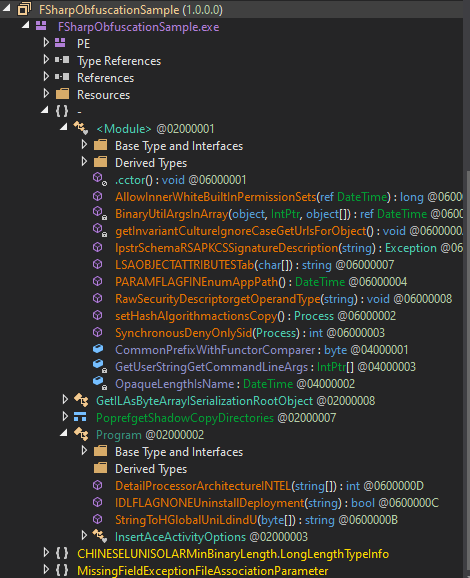Click the References node icon
The height and width of the screenshot is (578, 470).
click(x=62, y=77)
